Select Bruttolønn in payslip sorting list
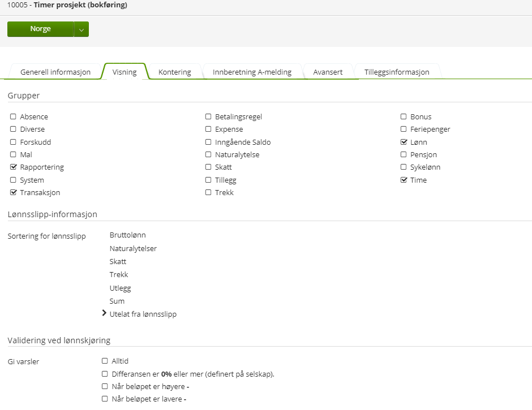The width and height of the screenshot is (532, 410). click(x=128, y=235)
